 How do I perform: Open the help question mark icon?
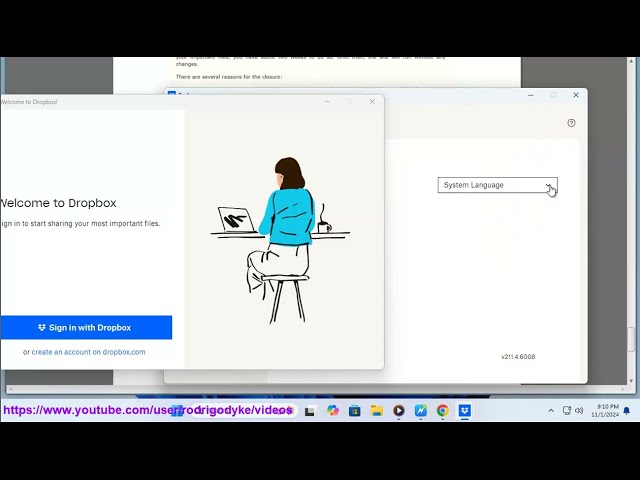coord(571,123)
